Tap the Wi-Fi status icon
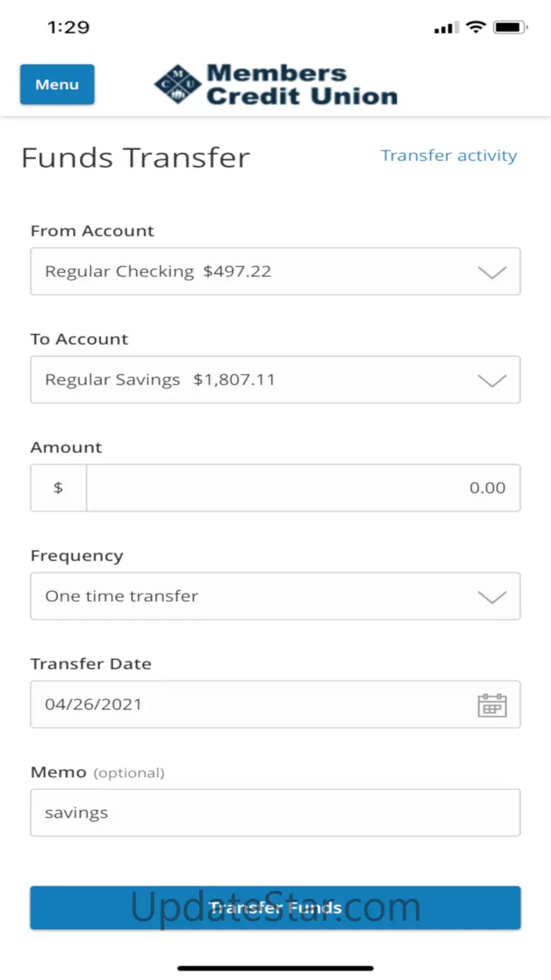The height and width of the screenshot is (980, 551). [477, 28]
